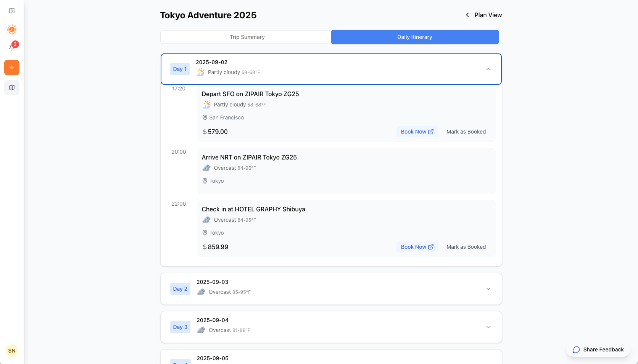This screenshot has height=364, width=638.
Task: Open notifications bell with 2 badge
Action: (12, 47)
